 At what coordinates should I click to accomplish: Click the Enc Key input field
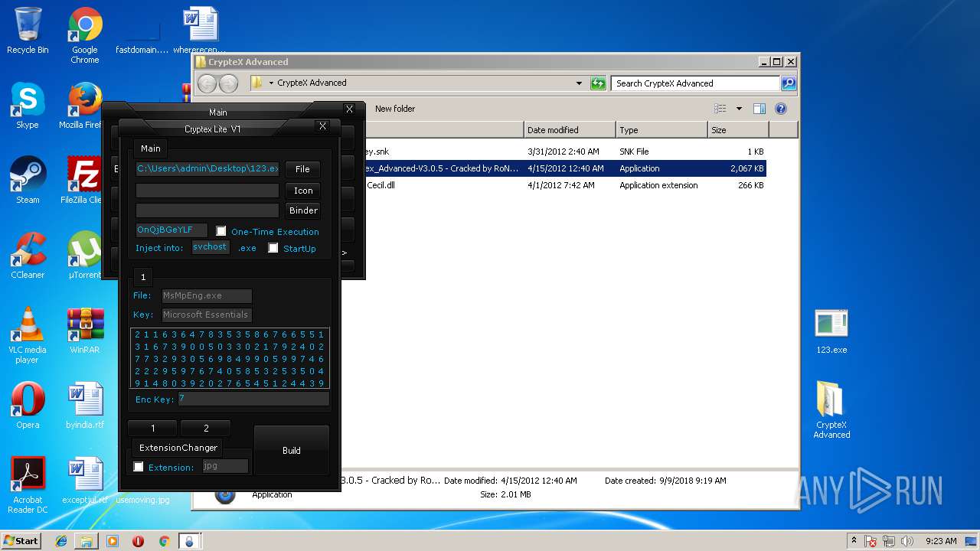[x=253, y=399]
